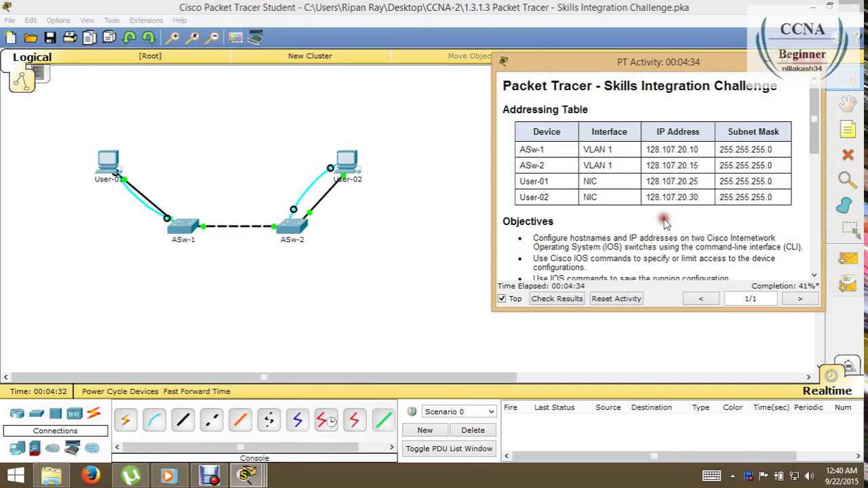Viewport: 868px width, 488px height.
Task: Pick the light-blue Console cable
Action: click(154, 421)
